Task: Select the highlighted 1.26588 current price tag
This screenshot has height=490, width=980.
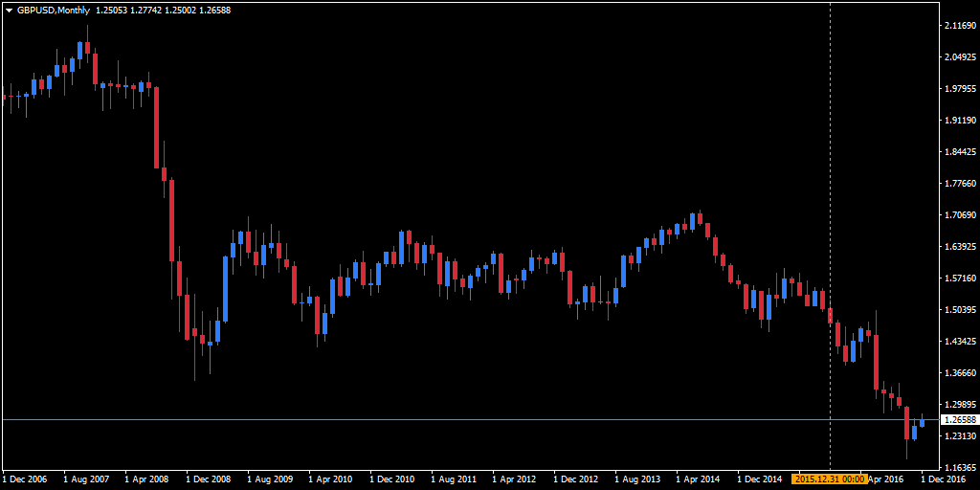Action: 959,420
